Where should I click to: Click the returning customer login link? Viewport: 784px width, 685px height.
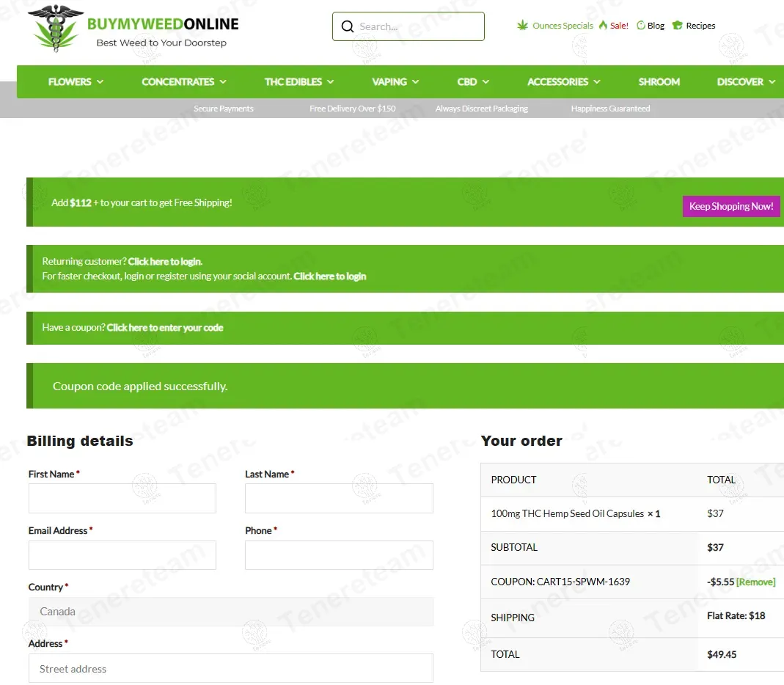165,262
